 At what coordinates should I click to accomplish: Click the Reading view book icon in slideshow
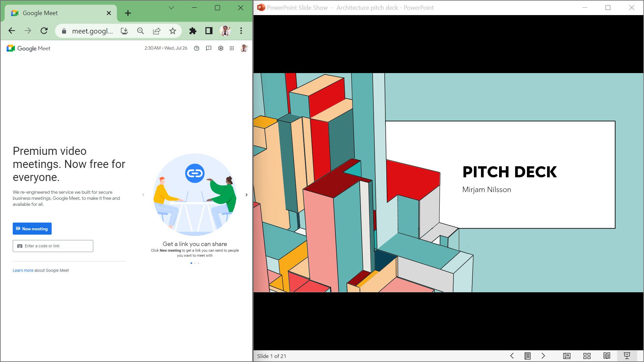607,356
